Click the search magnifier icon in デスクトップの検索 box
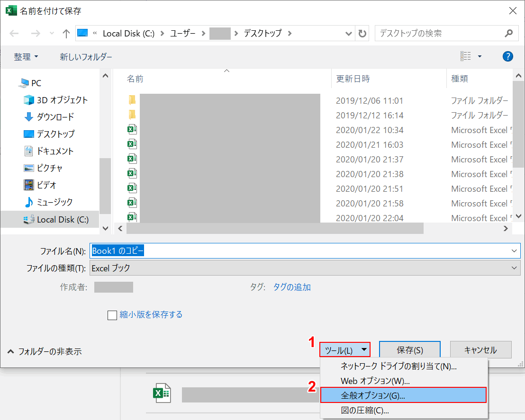Viewport: 525px width, 420px height. point(508,33)
